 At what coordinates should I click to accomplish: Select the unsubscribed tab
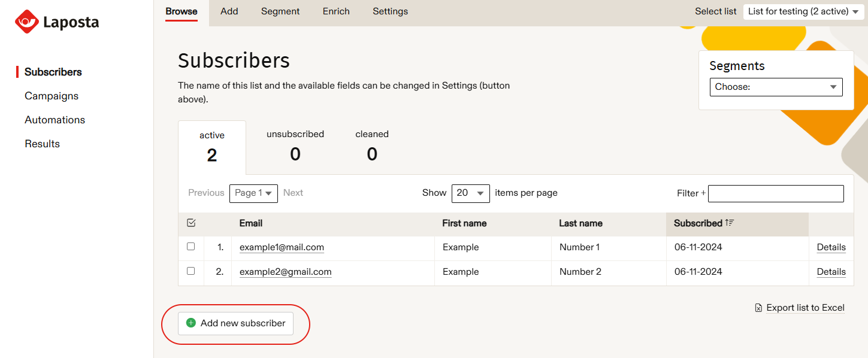295,147
